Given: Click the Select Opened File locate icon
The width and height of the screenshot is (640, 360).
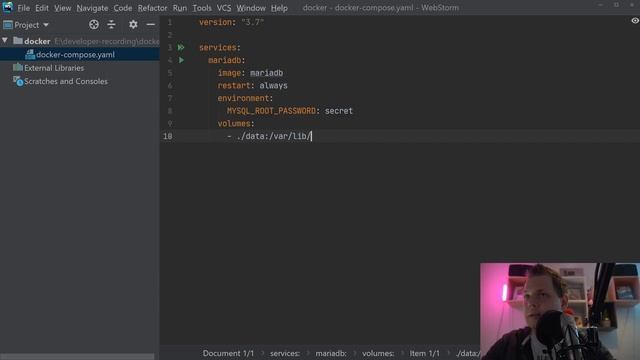Looking at the screenshot, I should 94,24.
